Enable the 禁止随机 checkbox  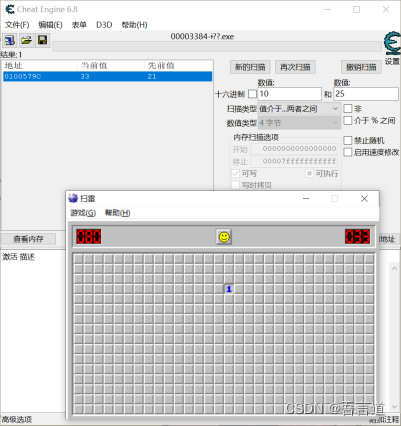click(x=348, y=140)
